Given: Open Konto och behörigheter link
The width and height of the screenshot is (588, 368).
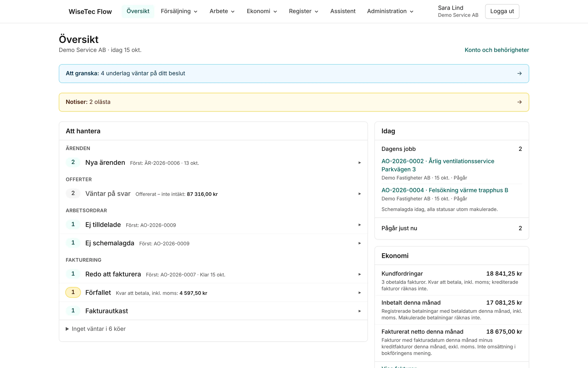Looking at the screenshot, I should point(497,50).
